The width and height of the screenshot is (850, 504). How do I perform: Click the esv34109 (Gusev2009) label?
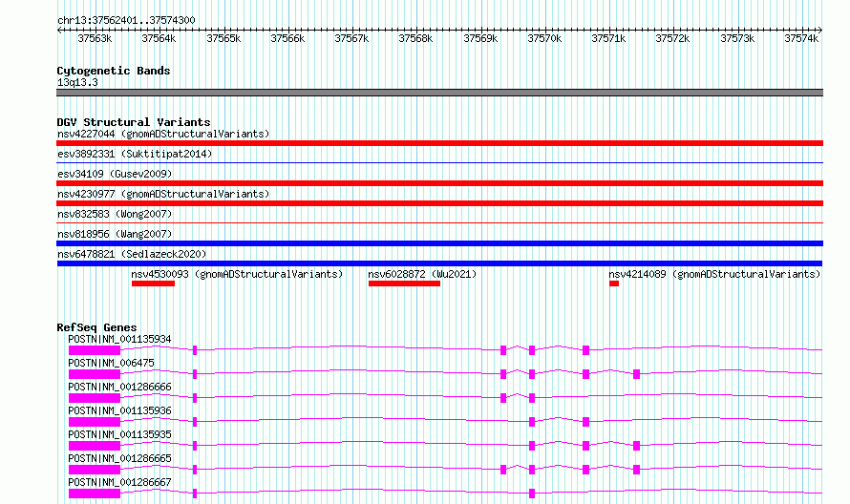(x=115, y=174)
